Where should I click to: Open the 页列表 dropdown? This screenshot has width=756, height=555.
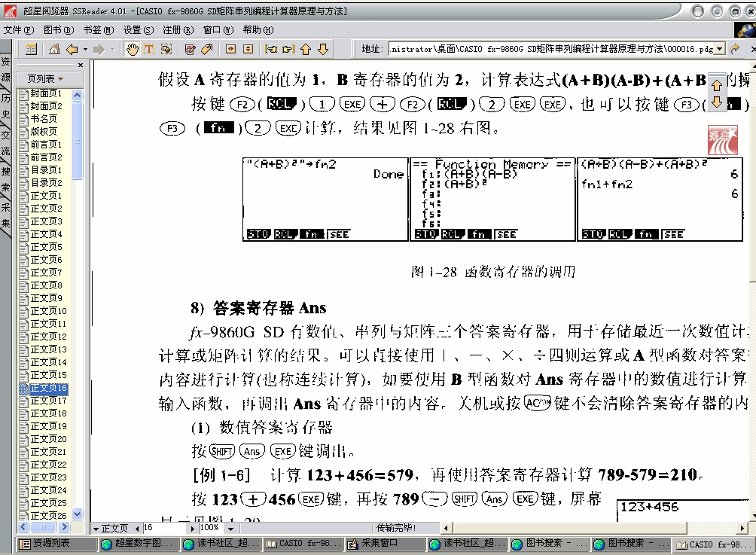(50, 78)
